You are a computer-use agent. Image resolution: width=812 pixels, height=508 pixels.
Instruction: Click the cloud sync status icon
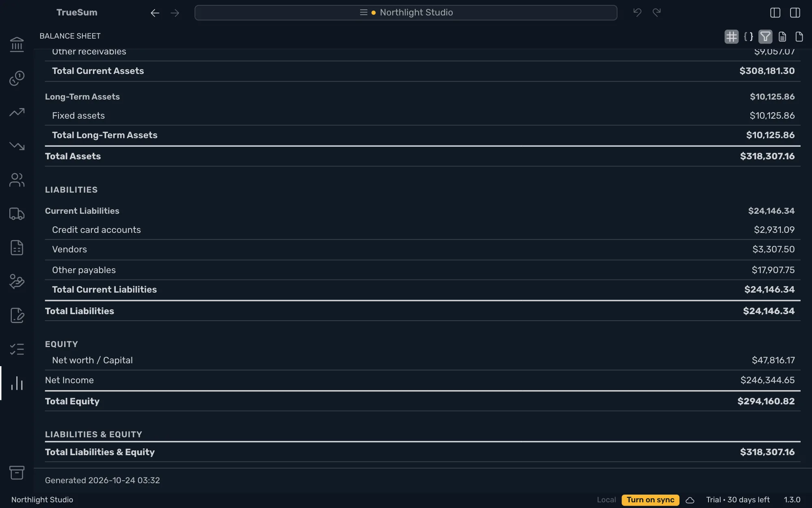point(690,500)
